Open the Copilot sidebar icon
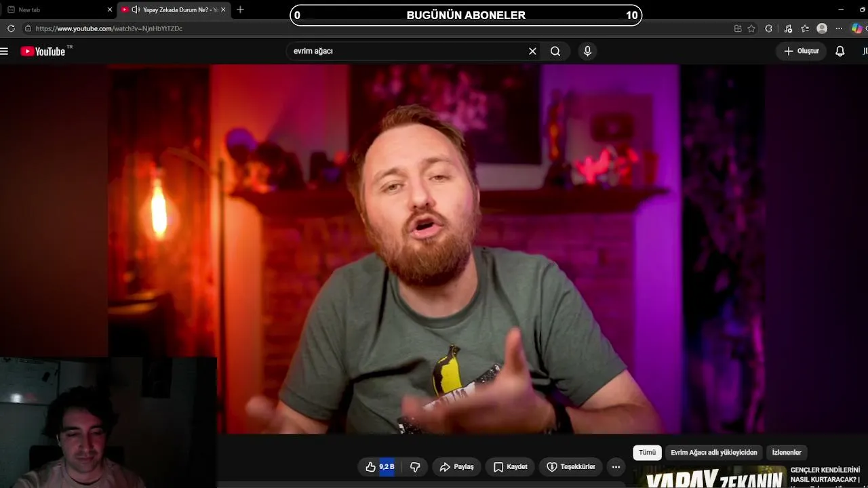Image resolution: width=868 pixels, height=488 pixels. (x=857, y=28)
